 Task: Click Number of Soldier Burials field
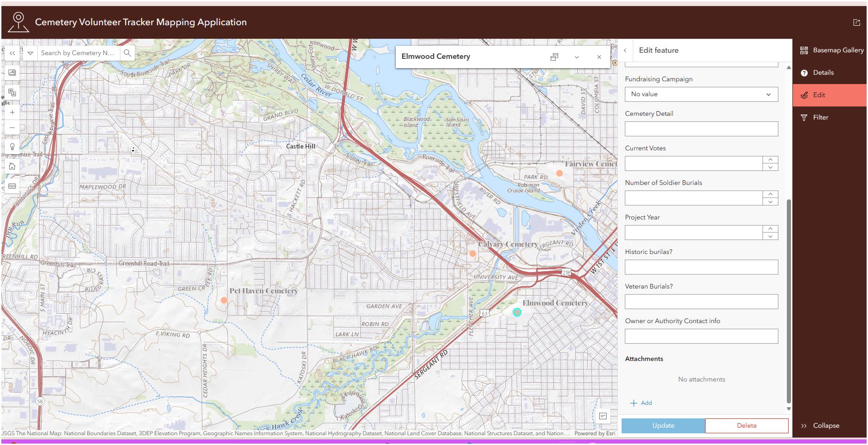693,198
